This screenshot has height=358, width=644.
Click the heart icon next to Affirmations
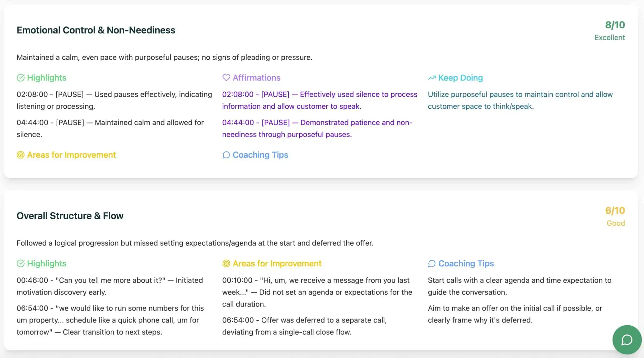(226, 78)
